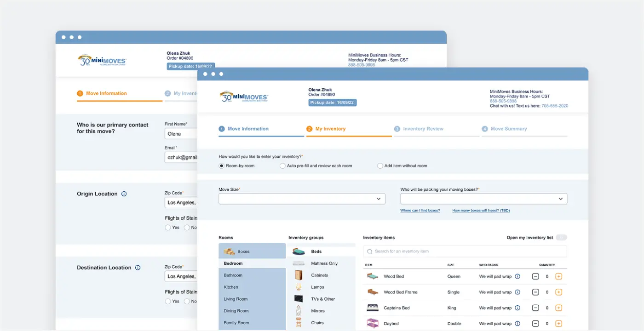Image resolution: width=644 pixels, height=331 pixels.
Task: Expand the moving boxes packing dropdown
Action: (x=483, y=199)
